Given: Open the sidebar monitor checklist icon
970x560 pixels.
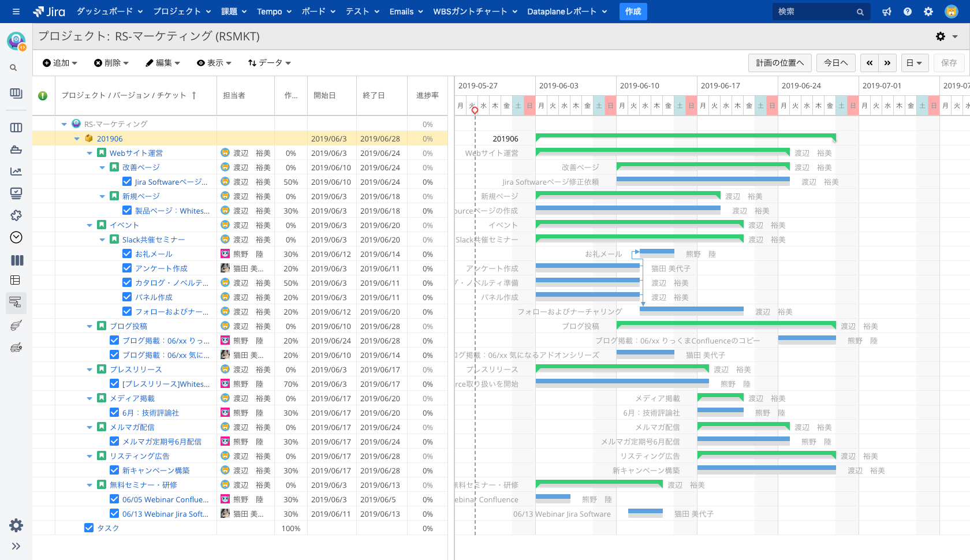Looking at the screenshot, I should 16,193.
